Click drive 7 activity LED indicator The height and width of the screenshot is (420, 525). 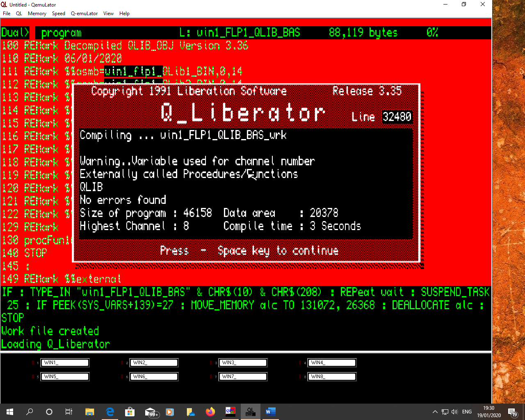(x=211, y=377)
